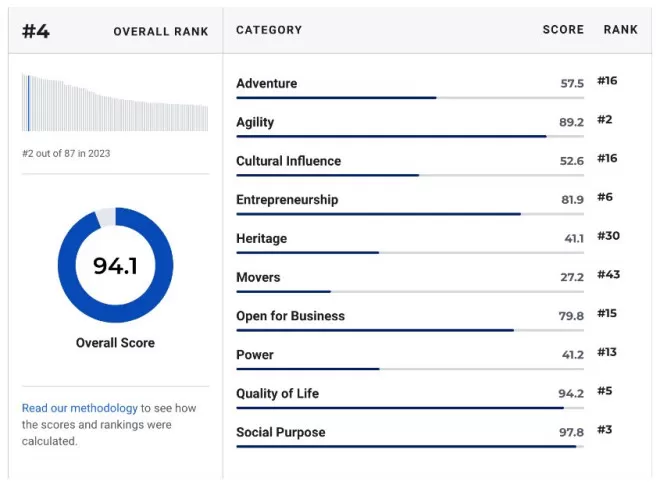
Task: Select the Entrepreneurship category label
Action: coord(287,200)
